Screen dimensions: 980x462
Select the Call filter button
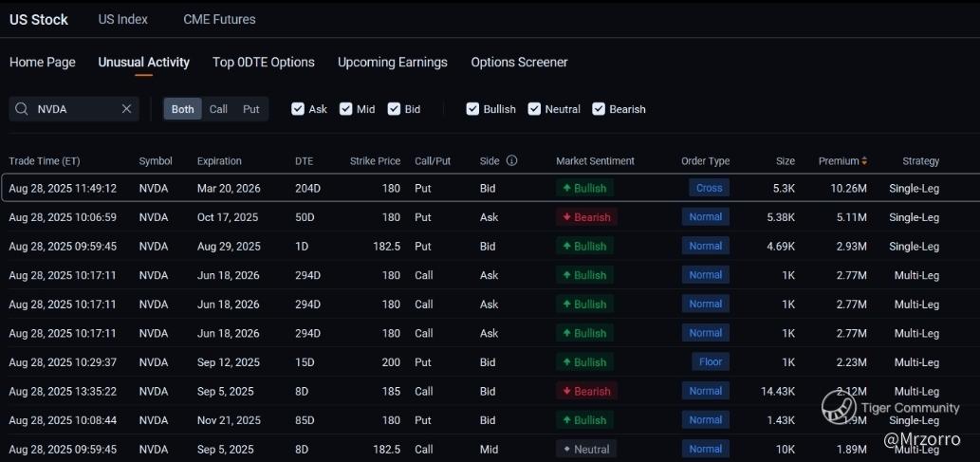pyautogui.click(x=218, y=109)
